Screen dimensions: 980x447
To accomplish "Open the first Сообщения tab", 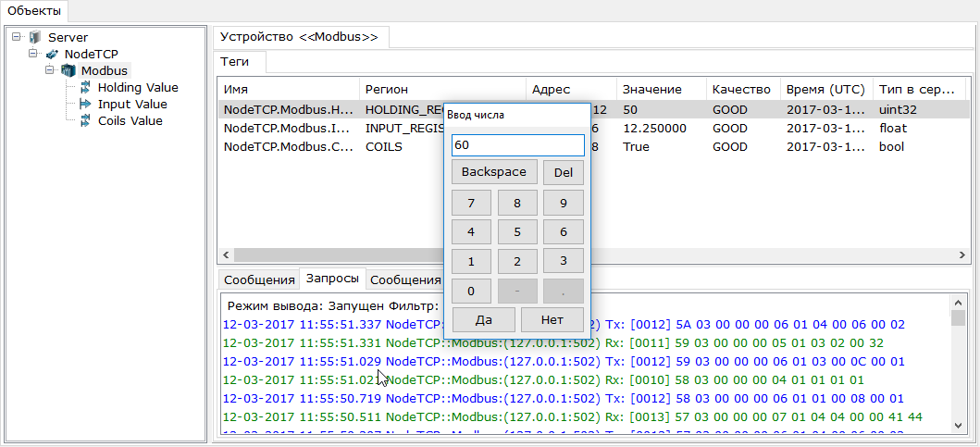I will click(x=257, y=279).
